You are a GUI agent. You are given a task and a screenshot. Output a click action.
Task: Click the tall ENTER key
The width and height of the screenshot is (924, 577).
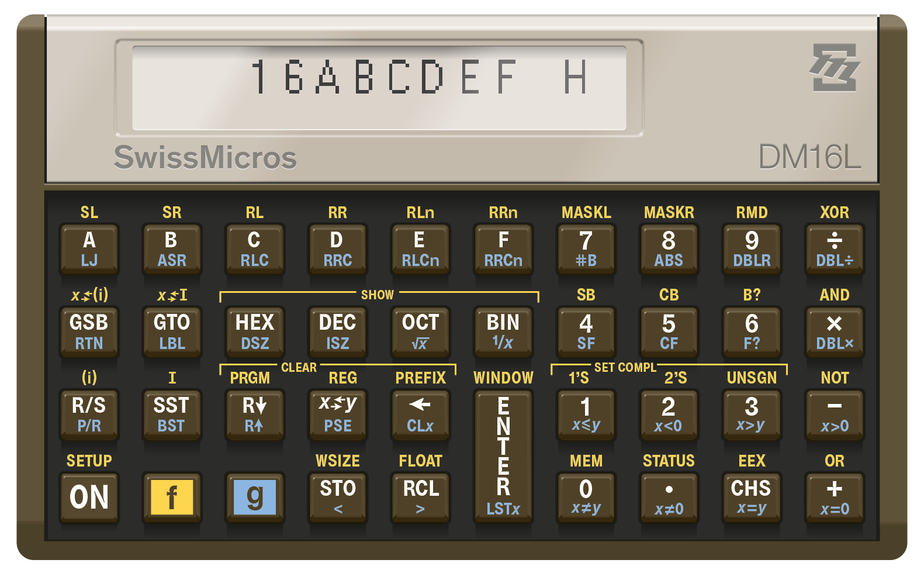coord(503,457)
